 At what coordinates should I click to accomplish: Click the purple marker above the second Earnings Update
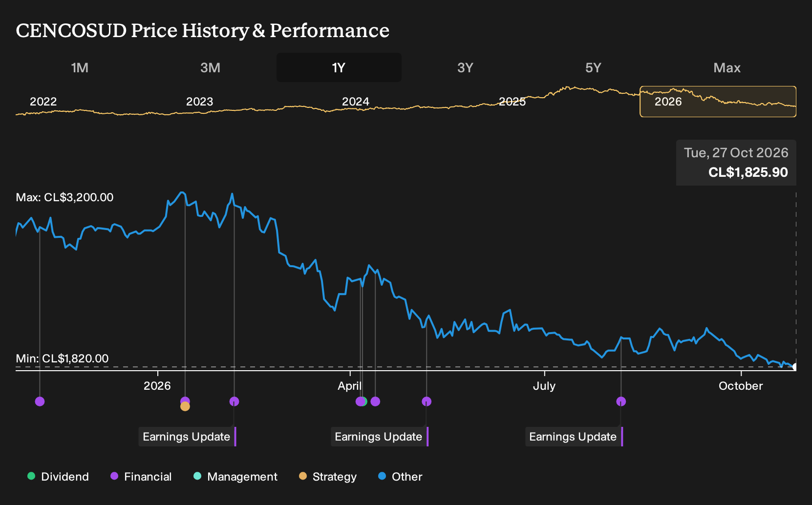[427, 401]
